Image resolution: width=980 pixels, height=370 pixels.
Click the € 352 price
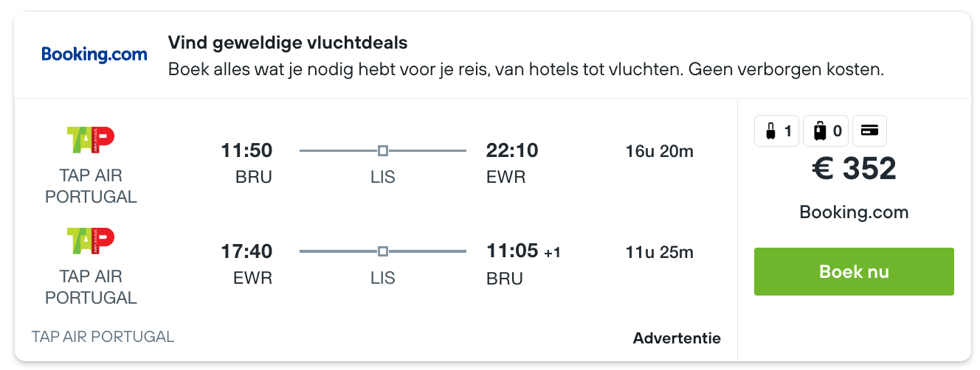[854, 169]
